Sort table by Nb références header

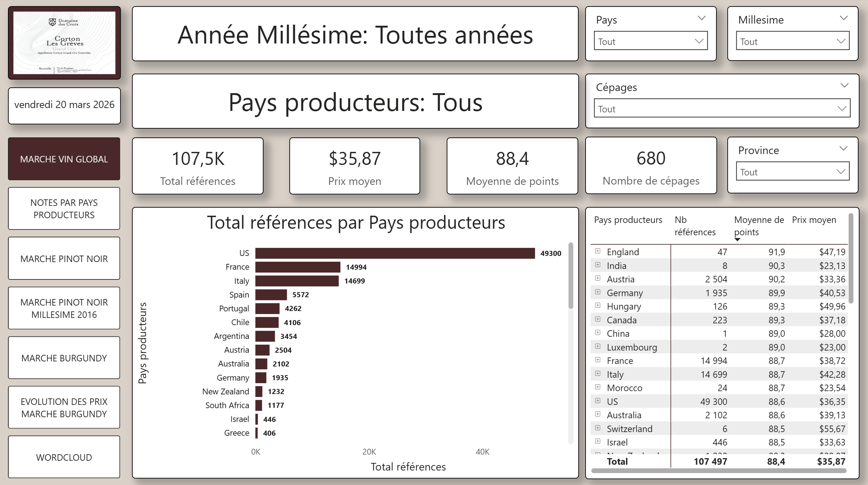695,226
